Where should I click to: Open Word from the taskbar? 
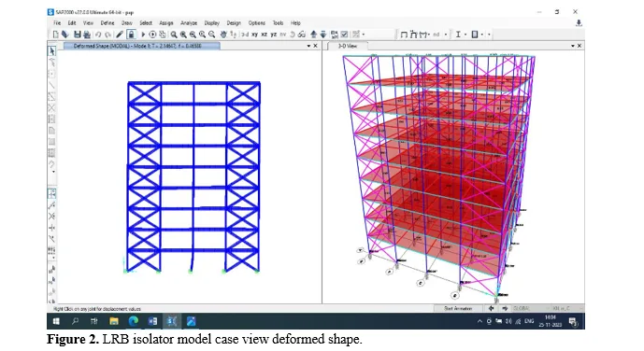pos(152,321)
